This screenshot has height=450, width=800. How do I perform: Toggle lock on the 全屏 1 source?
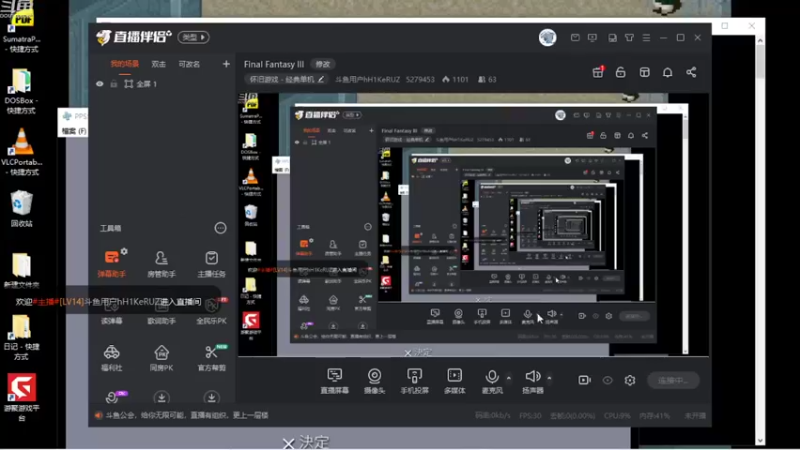pyautogui.click(x=114, y=84)
